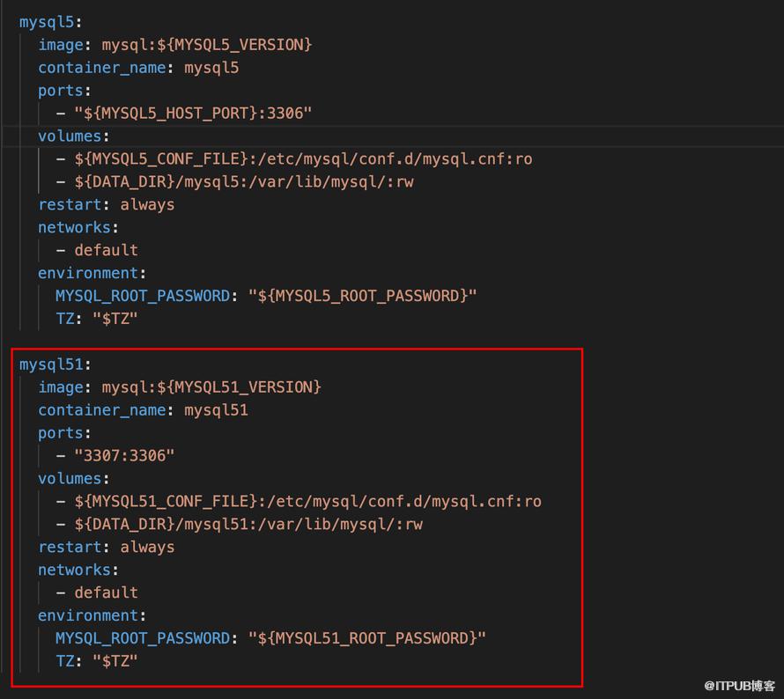Viewport: 784px width, 699px height.
Task: Click the "${MYSQL51_CONF_FILE}" volume line
Action: pos(299,501)
